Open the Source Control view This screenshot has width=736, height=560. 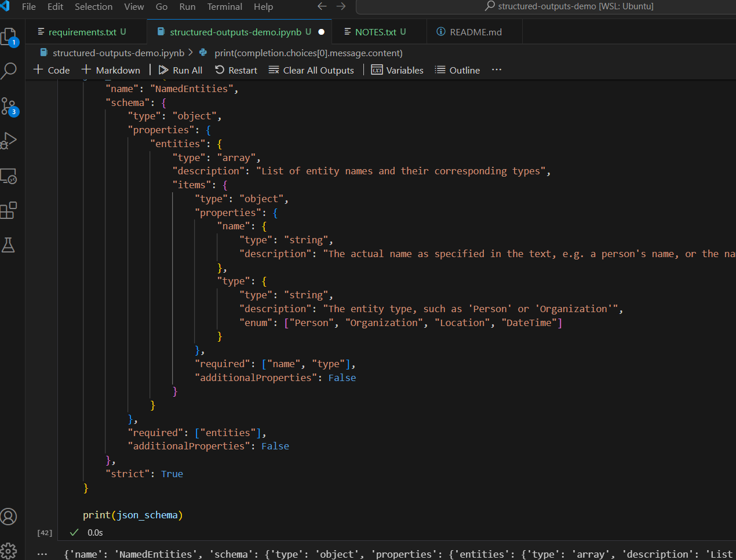pyautogui.click(x=9, y=107)
